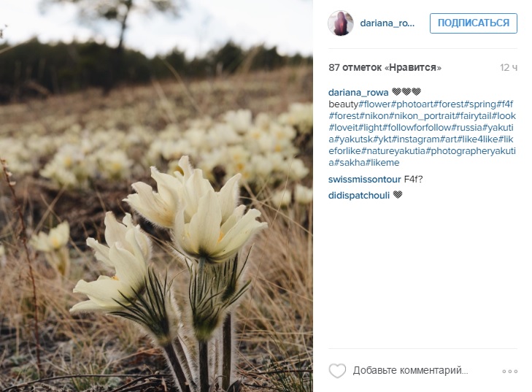Image resolution: width=532 pixels, height=392 pixels.
Task: View the 87 likes count
Action: coord(385,68)
